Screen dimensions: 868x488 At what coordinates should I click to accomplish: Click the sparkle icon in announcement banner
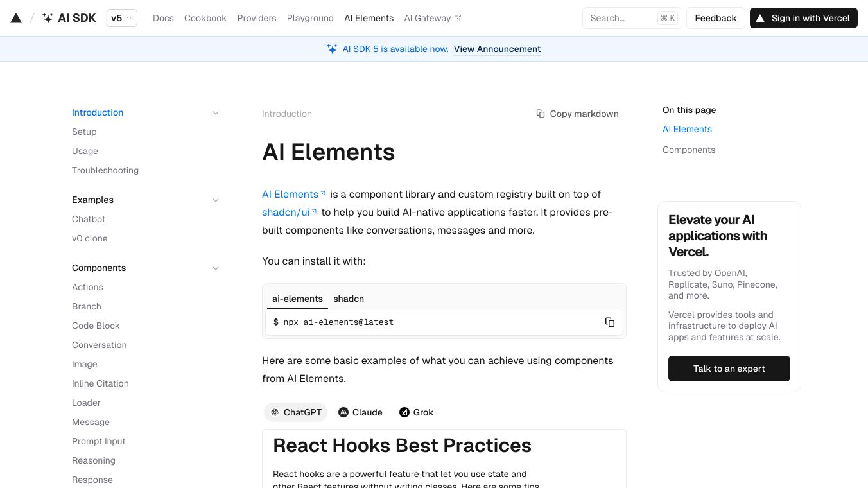coord(332,49)
